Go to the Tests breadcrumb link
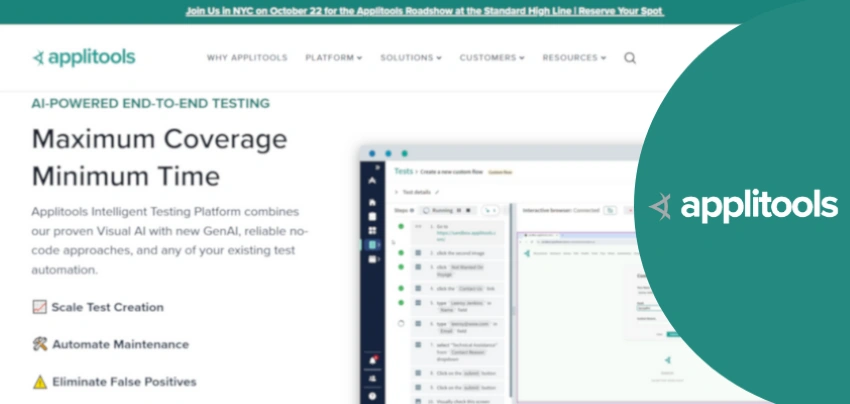Image resolution: width=850 pixels, height=404 pixels. [x=403, y=171]
